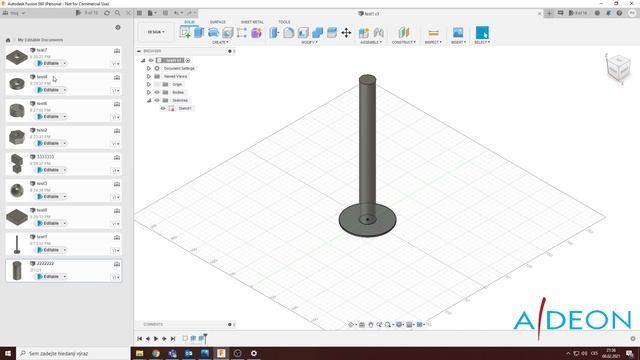The image size is (640, 360).
Task: Click the Measure ruler icon
Action: pos(433,33)
